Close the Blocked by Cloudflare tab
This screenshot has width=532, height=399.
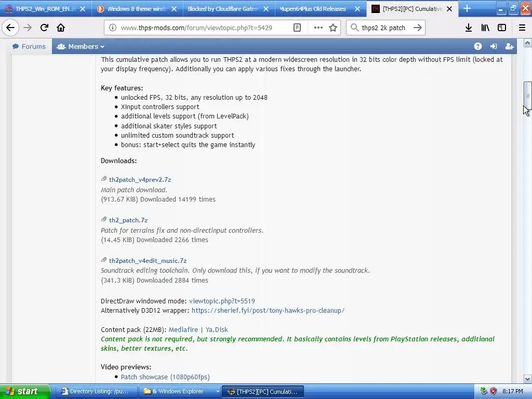(266, 9)
